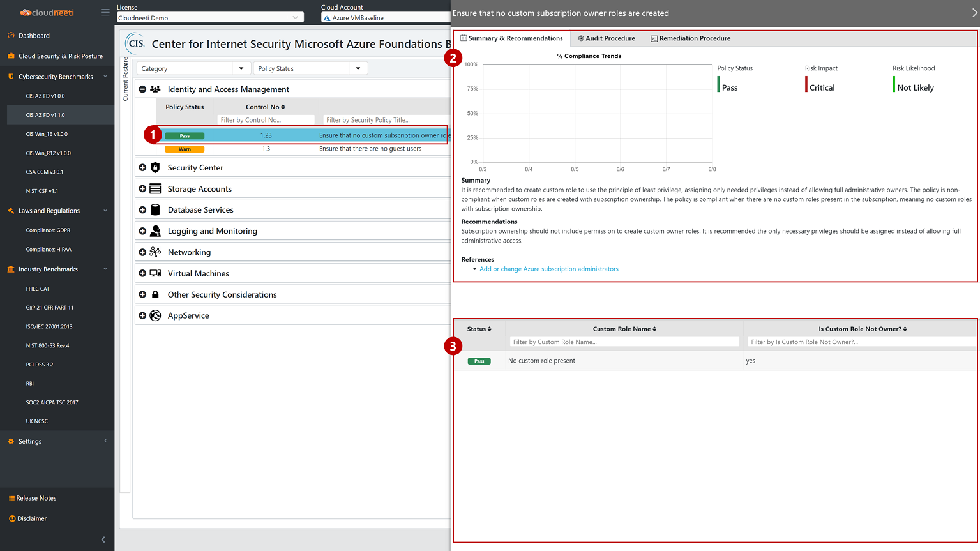This screenshot has height=551, width=980.
Task: Click the Security Center shield icon
Action: 155,167
